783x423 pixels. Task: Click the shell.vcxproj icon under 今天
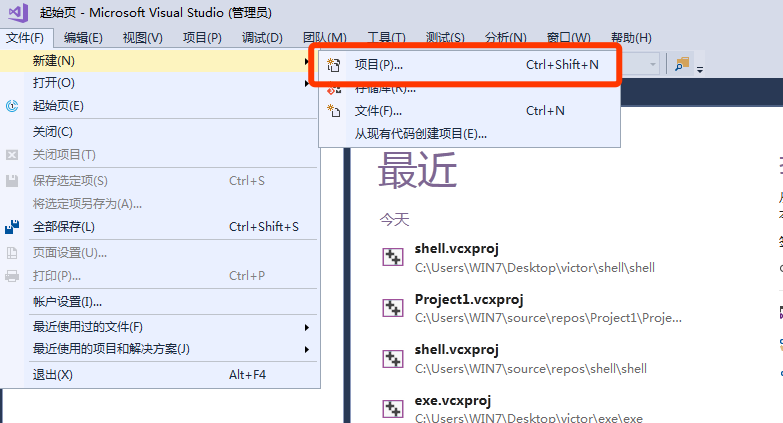tap(393, 257)
